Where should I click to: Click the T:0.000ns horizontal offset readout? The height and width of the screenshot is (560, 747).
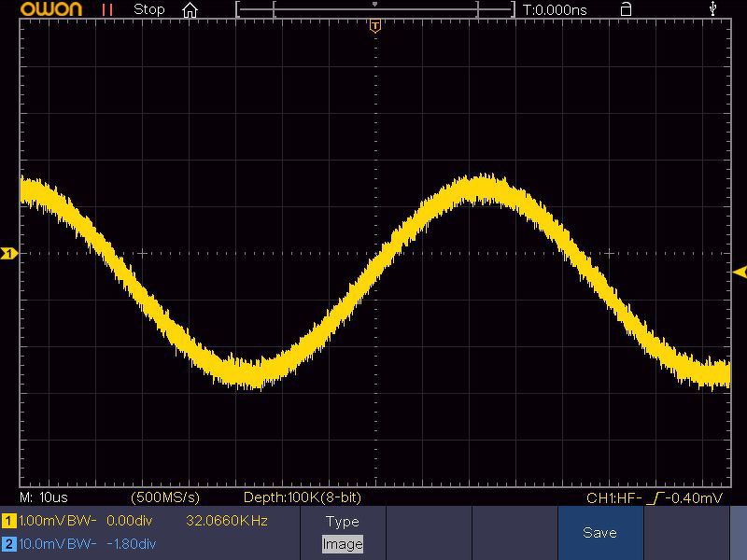pyautogui.click(x=555, y=10)
